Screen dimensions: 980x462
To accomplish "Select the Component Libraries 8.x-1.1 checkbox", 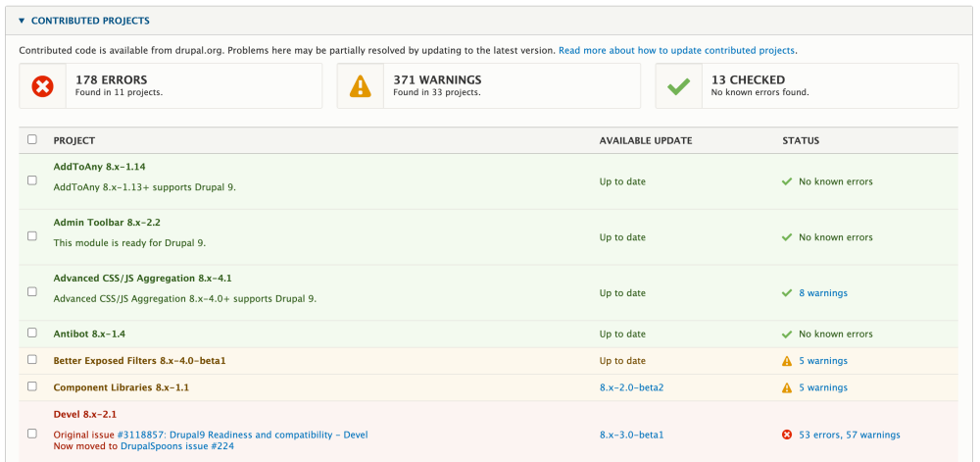I will coord(32,386).
